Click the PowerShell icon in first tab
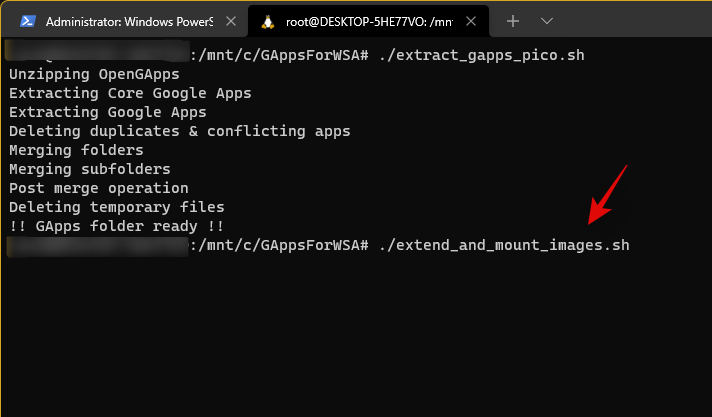 click(28, 21)
